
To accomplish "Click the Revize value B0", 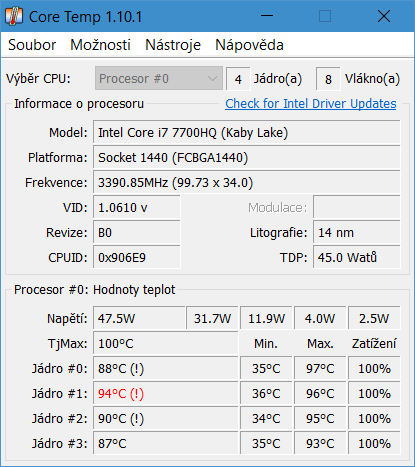I will pos(137,233).
